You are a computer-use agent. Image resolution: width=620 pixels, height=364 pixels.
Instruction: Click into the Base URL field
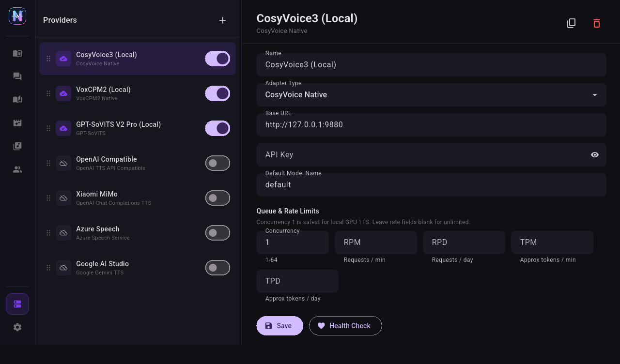click(431, 125)
